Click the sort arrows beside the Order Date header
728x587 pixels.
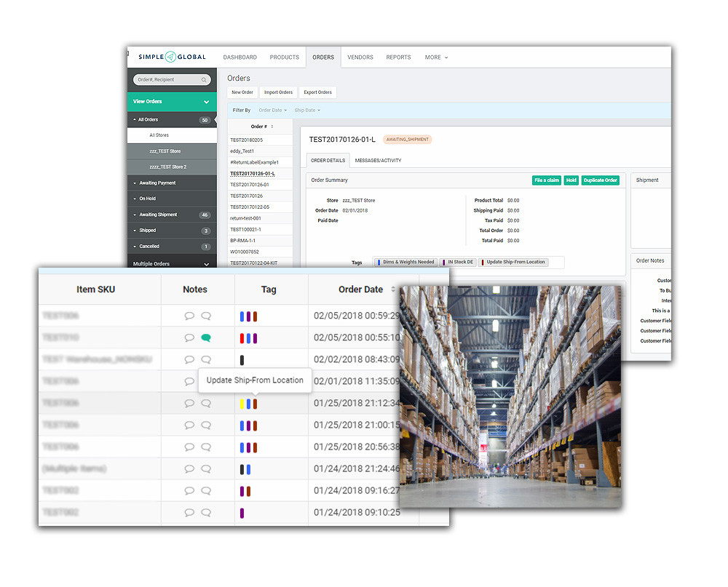point(393,289)
